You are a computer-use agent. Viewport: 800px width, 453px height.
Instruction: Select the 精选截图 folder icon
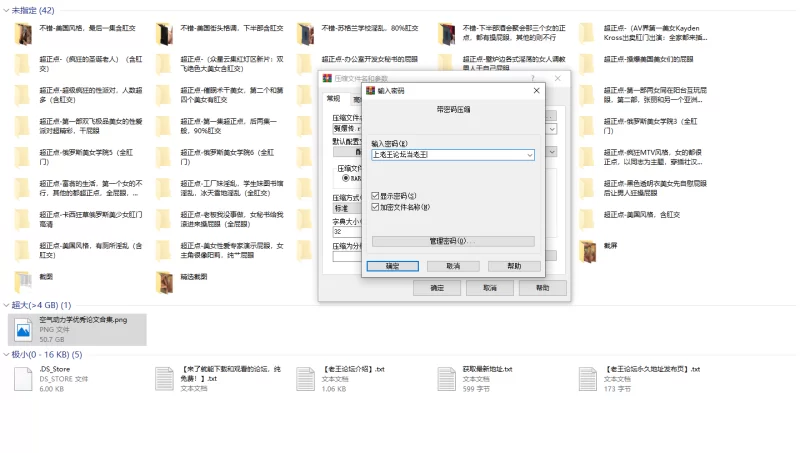[164, 283]
